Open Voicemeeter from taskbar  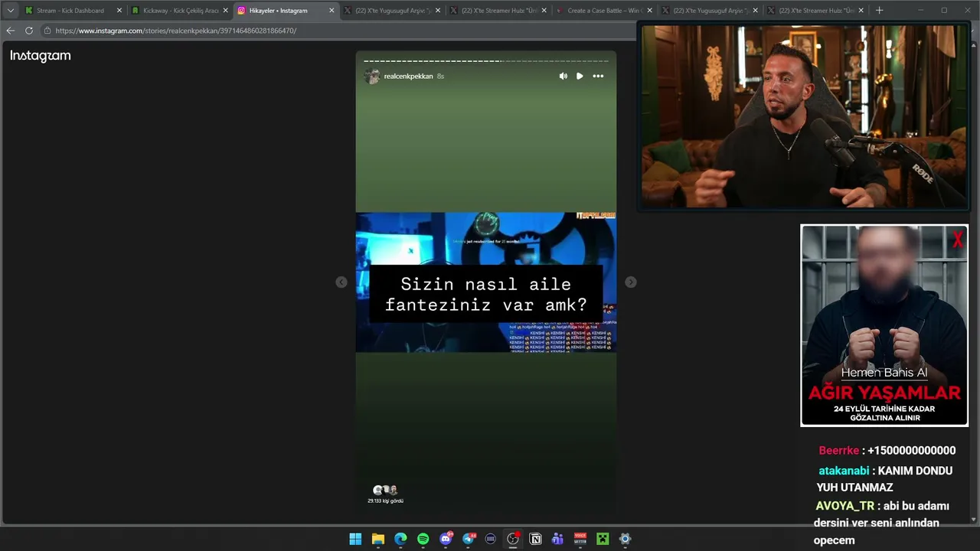[580, 539]
